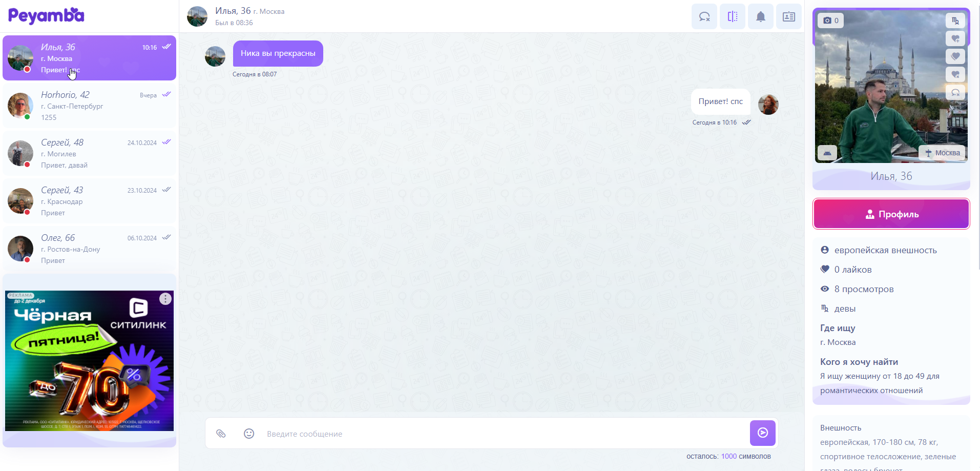Click the '0 лайков' text in the profile
This screenshot has width=980, height=471.
pyautogui.click(x=853, y=270)
